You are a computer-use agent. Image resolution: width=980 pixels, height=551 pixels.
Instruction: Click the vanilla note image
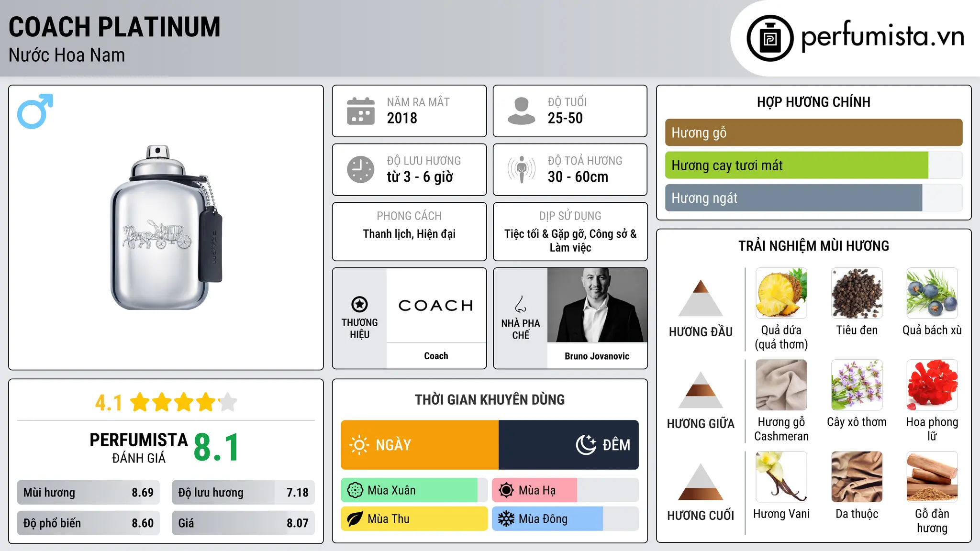pos(781,477)
